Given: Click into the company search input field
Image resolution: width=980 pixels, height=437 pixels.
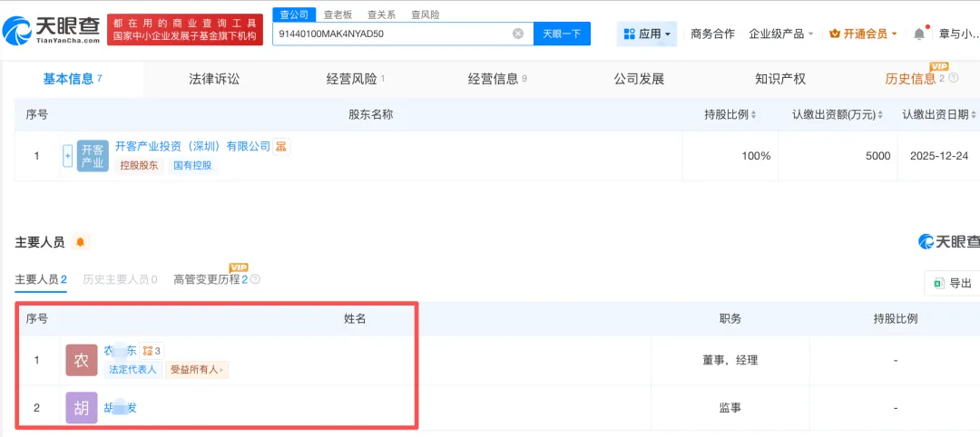Looking at the screenshot, I should 390,34.
